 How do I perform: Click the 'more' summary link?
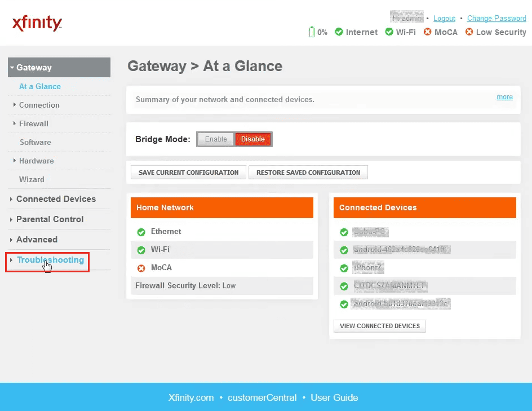(x=504, y=97)
